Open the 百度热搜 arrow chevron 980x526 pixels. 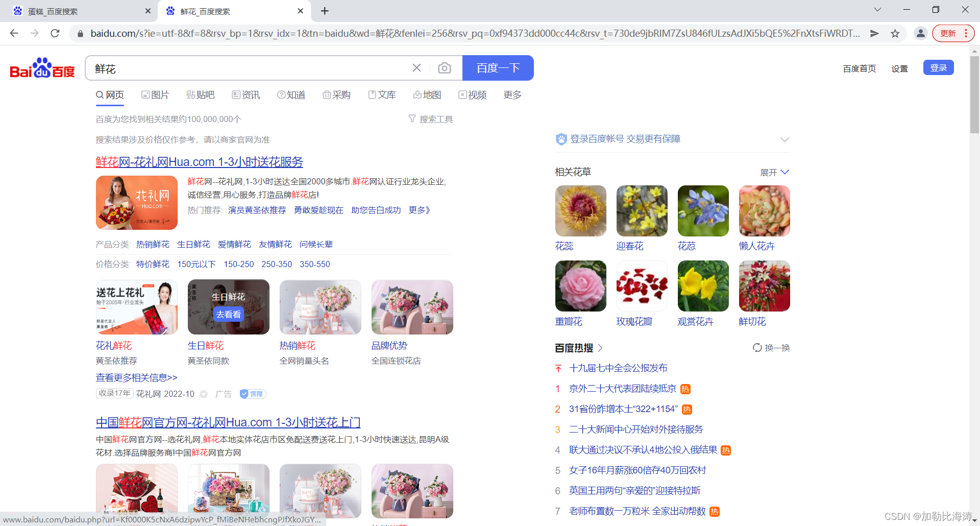click(x=600, y=348)
